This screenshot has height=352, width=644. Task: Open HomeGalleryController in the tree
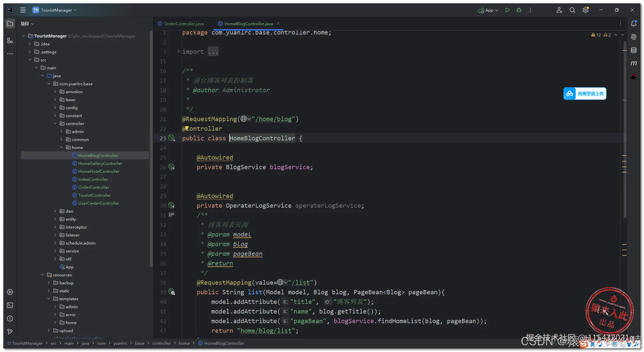click(100, 163)
